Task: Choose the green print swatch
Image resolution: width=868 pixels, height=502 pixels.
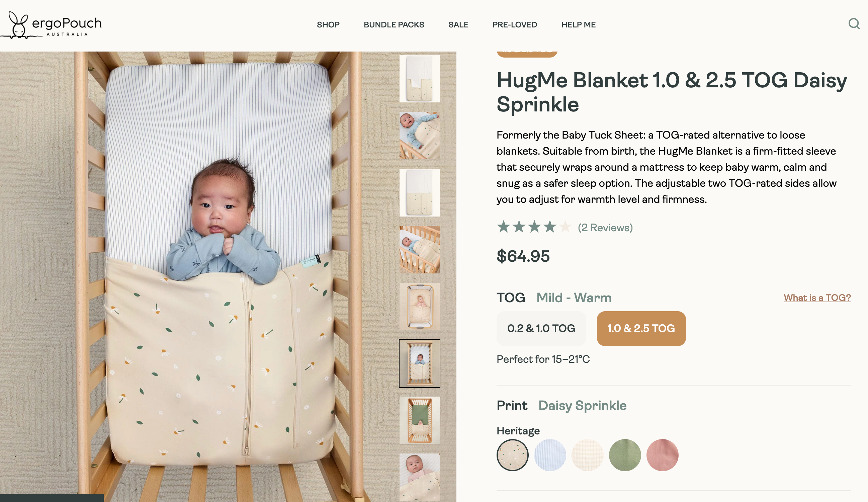Action: pos(625,455)
